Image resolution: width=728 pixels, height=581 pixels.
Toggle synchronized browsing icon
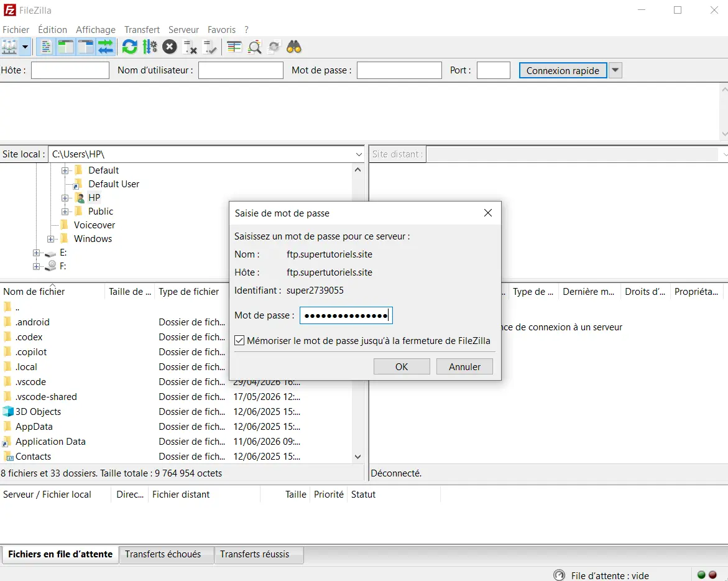coord(274,47)
